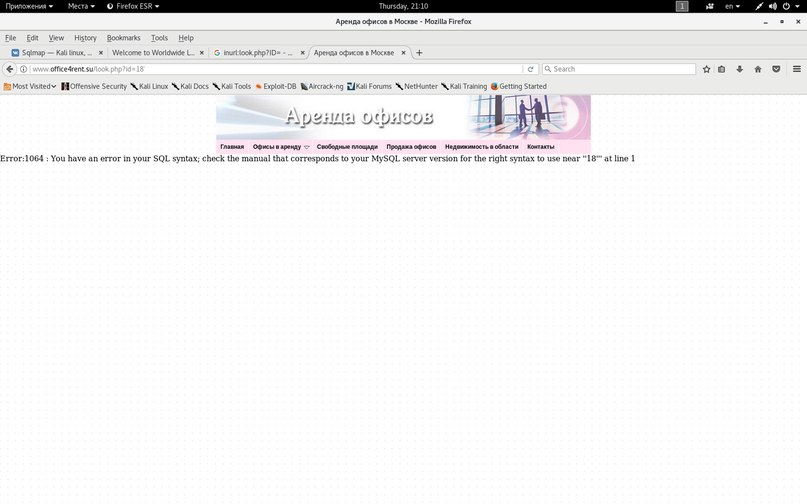Viewport: 807px width, 504px height.
Task: Switch to the Sqlmap — Kali linux tab
Action: coord(55,52)
